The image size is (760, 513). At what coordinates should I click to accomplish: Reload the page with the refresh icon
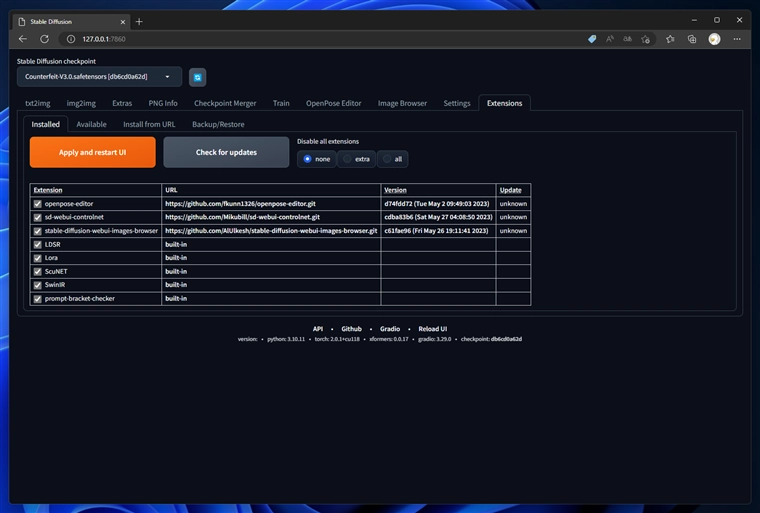pos(44,39)
